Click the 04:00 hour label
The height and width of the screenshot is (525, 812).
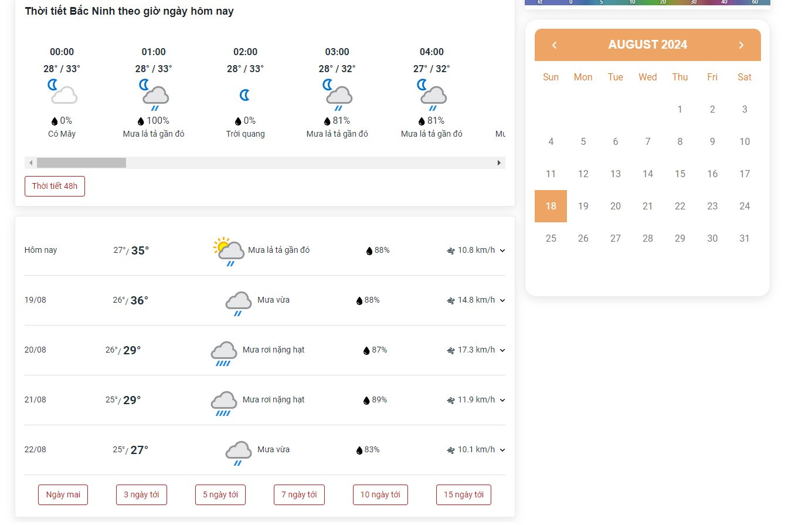click(432, 52)
